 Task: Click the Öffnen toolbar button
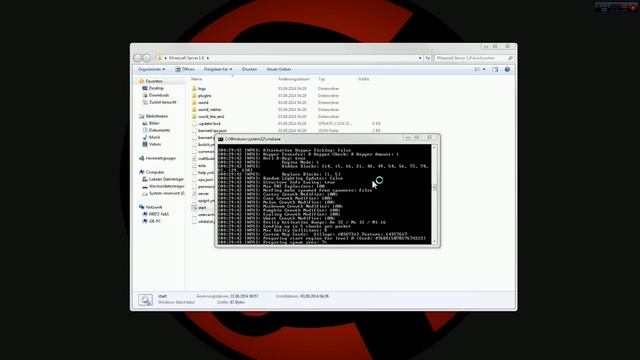click(x=185, y=69)
